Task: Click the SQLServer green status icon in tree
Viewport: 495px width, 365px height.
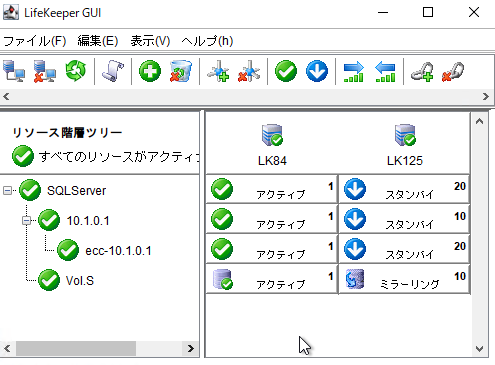Action: tap(30, 190)
